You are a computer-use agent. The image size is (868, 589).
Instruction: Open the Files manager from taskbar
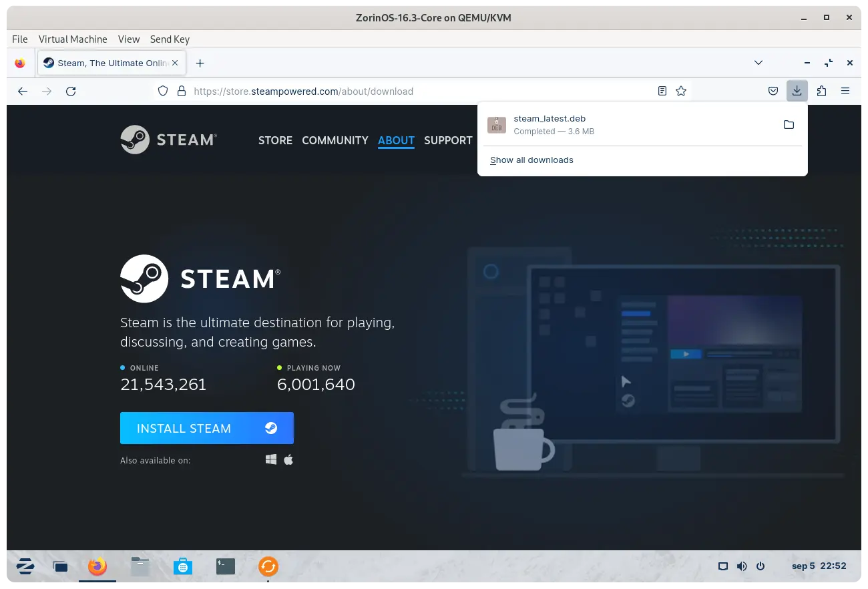point(140,566)
